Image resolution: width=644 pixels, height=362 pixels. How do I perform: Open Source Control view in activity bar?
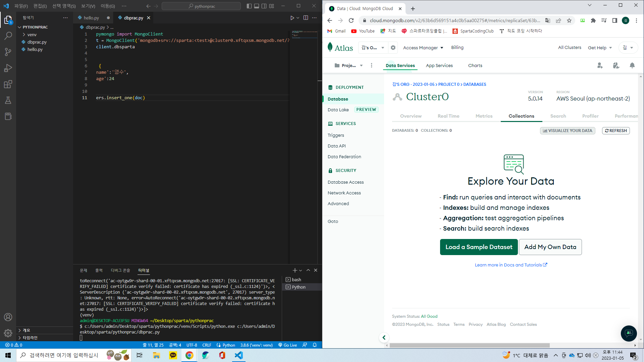[8, 52]
